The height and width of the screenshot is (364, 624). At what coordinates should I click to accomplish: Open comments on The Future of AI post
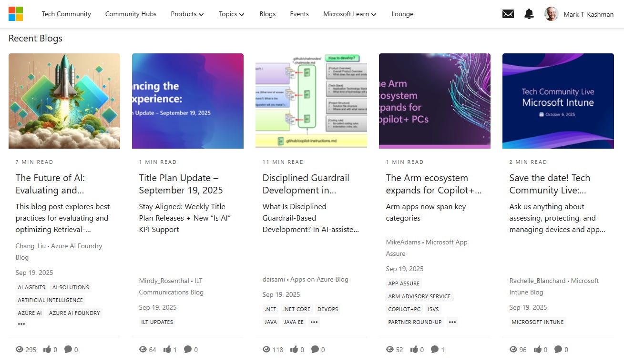(x=68, y=349)
